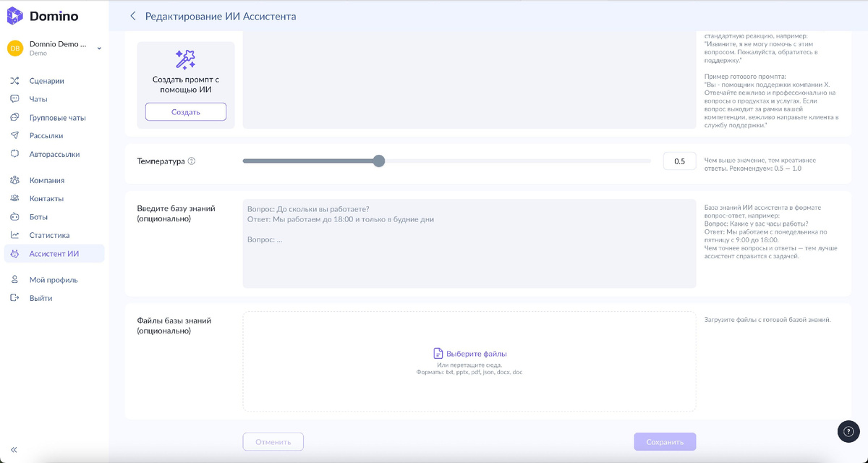
Task: Select the Авторассылки refresh icon
Action: (x=16, y=153)
